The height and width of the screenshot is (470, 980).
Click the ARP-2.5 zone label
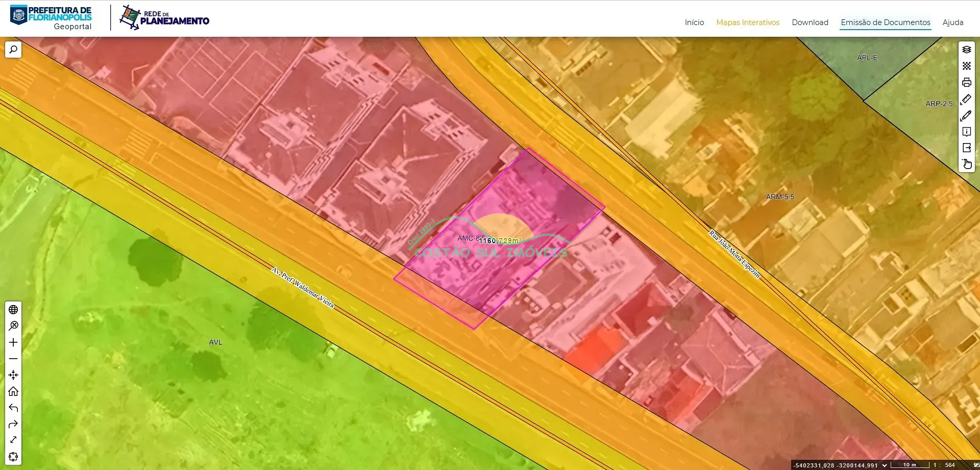point(939,104)
